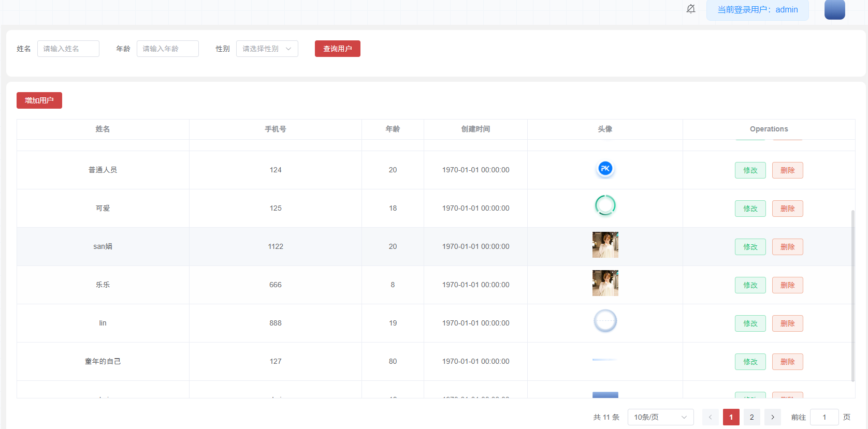
Task: Click phone number 666
Action: click(x=276, y=285)
